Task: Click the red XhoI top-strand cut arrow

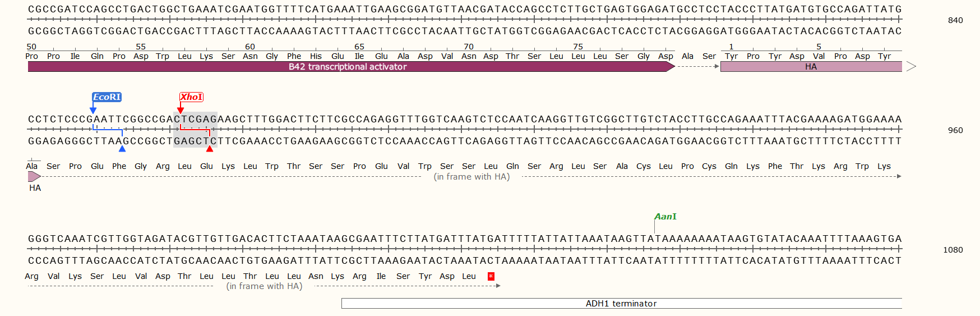Action: [181, 110]
